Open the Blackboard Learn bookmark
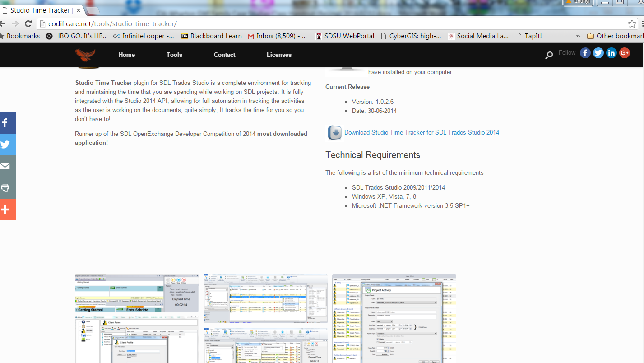Viewport: 644px width, 363px height. [211, 36]
